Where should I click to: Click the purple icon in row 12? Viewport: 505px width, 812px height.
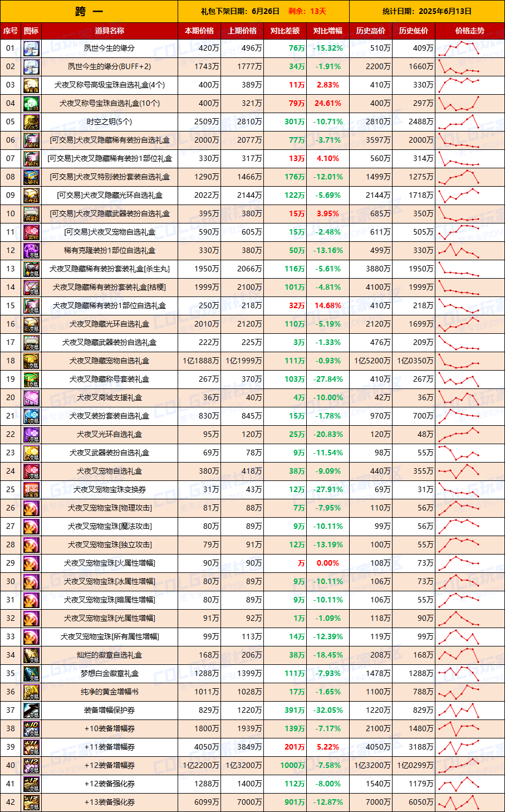(x=31, y=250)
